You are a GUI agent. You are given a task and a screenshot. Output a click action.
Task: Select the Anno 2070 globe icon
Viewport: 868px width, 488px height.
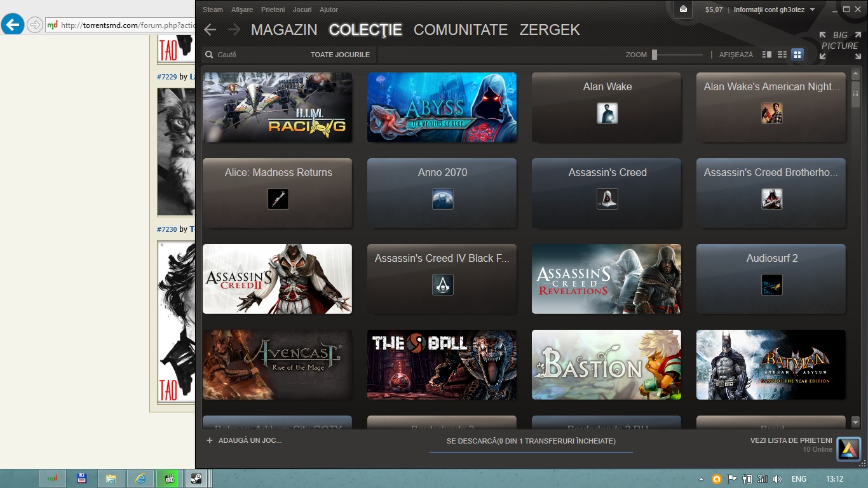(x=442, y=199)
